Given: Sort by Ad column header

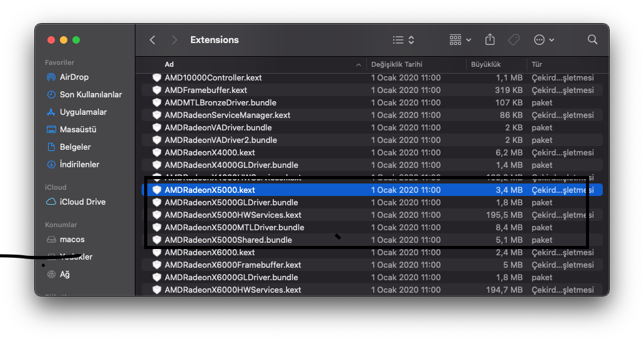Looking at the screenshot, I should (x=169, y=64).
